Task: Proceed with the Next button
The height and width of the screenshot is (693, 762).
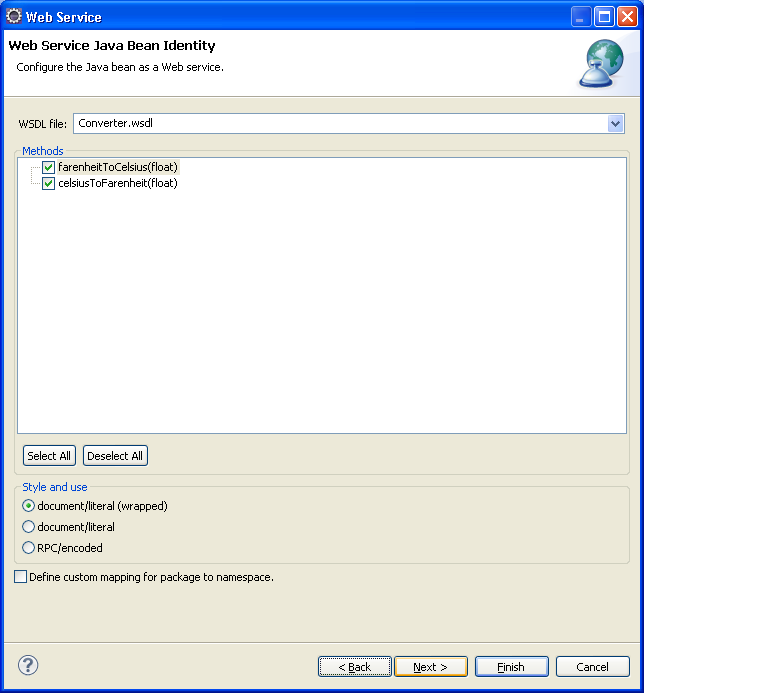Action: [431, 667]
